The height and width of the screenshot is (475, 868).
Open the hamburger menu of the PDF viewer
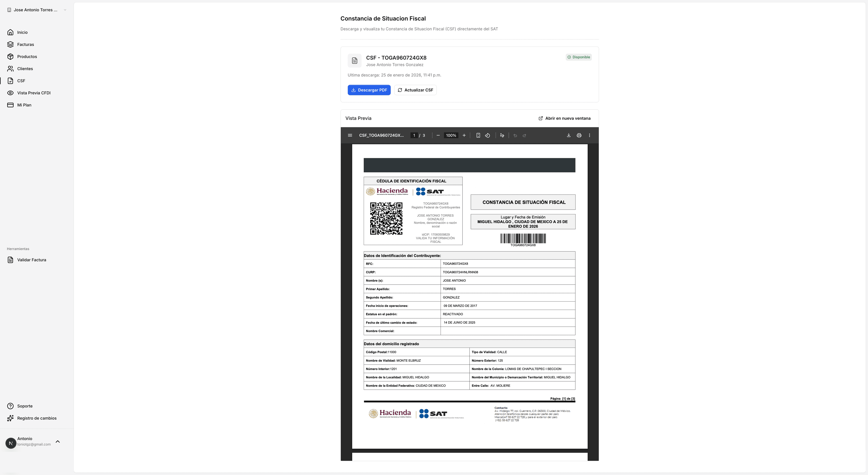click(350, 135)
